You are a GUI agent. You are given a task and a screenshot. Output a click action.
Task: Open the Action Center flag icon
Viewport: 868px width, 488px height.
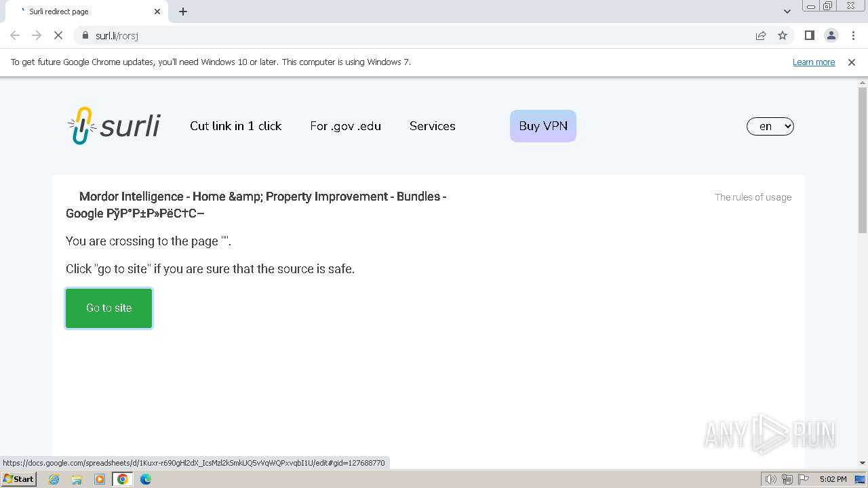coord(804,479)
